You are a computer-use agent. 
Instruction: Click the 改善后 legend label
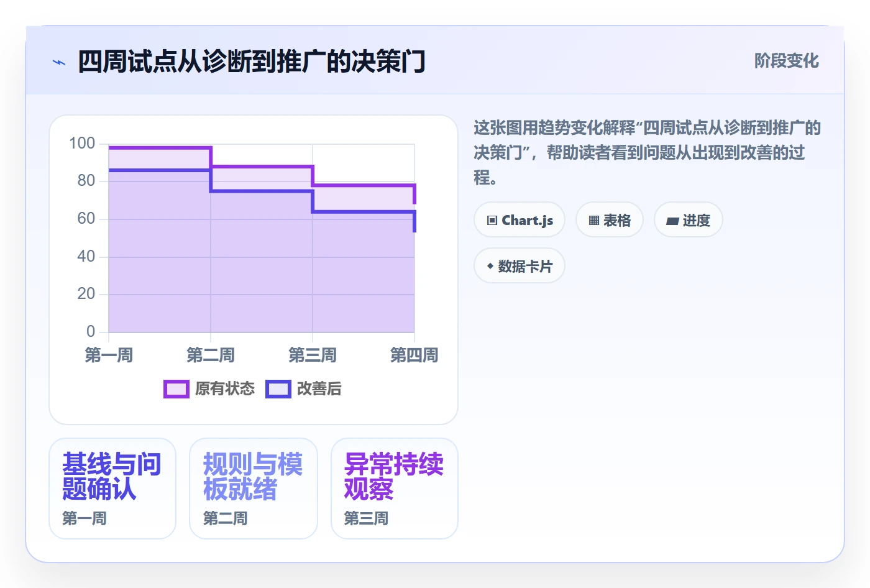(319, 389)
